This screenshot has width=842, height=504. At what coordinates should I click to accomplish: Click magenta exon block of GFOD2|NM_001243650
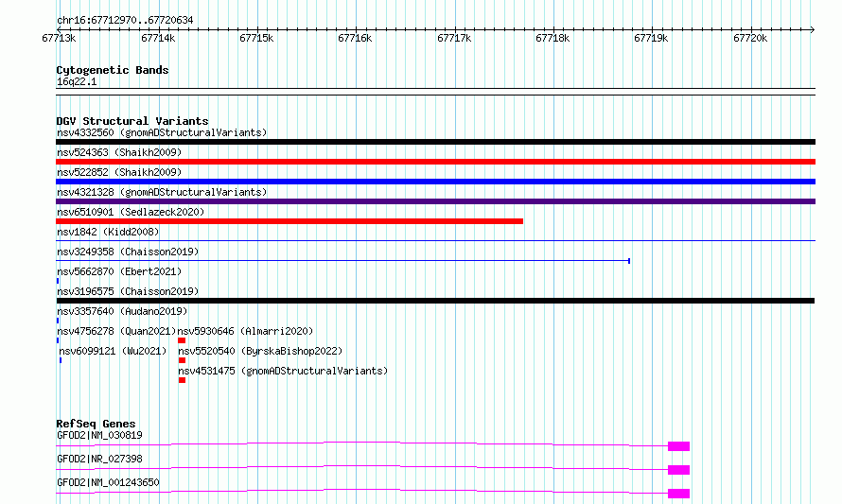(x=678, y=494)
